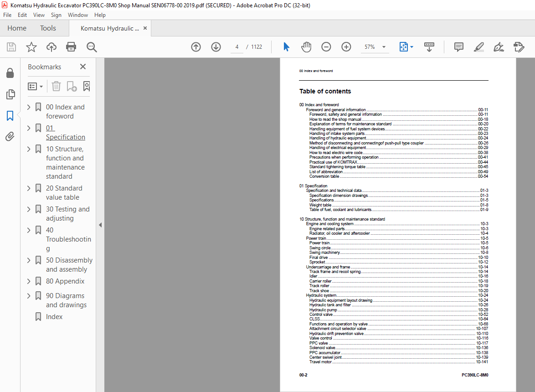
Task: Select the Highlight text pen
Action: click(x=478, y=47)
